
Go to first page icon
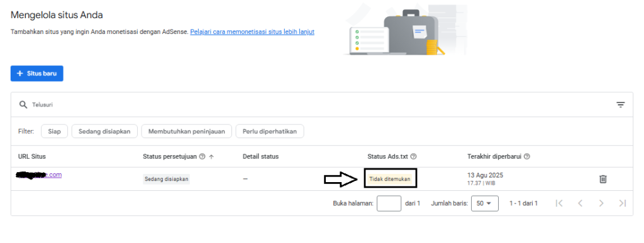(558, 203)
